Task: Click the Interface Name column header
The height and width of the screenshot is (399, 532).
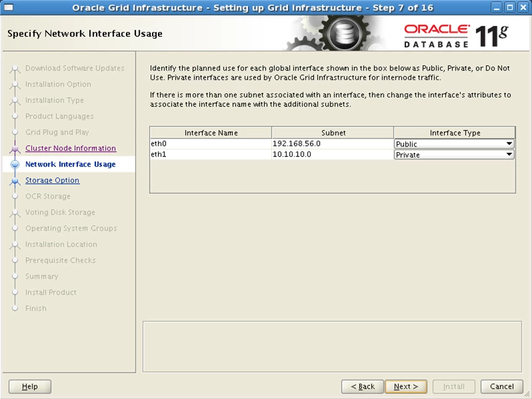Action: (x=211, y=133)
